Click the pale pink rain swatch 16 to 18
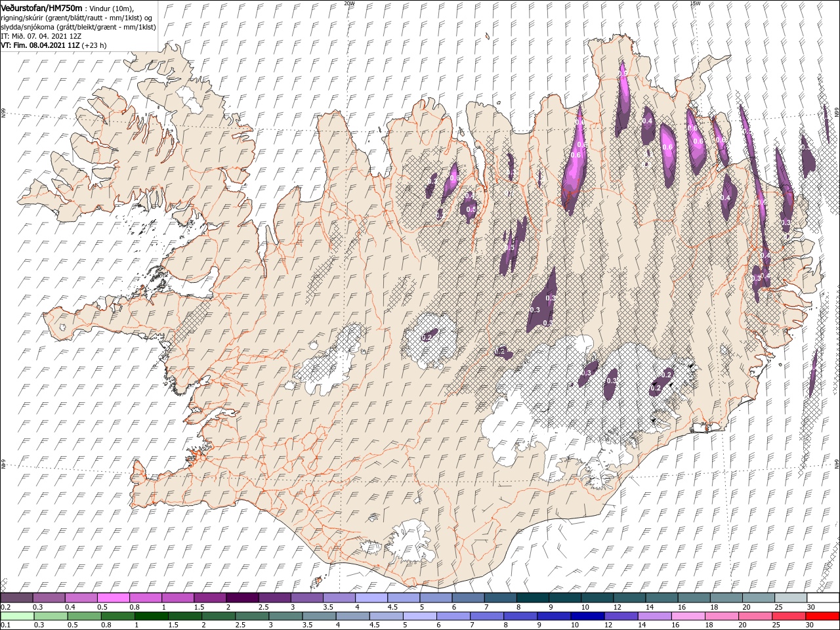Viewport: 840px width, 630px height. [x=687, y=616]
